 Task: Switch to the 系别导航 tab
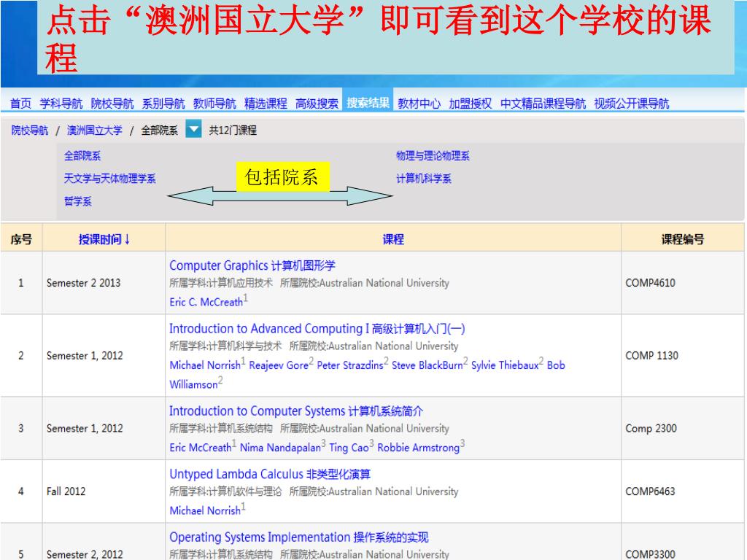pos(163,104)
